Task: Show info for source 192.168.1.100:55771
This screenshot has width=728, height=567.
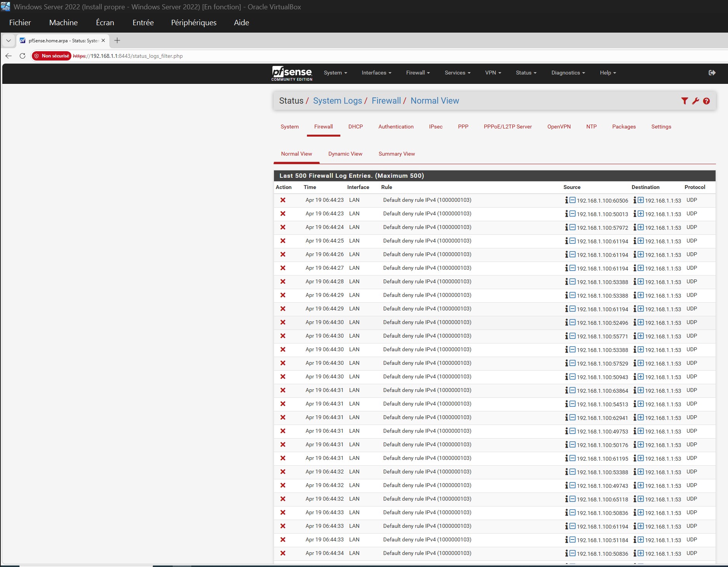Action: click(x=567, y=336)
